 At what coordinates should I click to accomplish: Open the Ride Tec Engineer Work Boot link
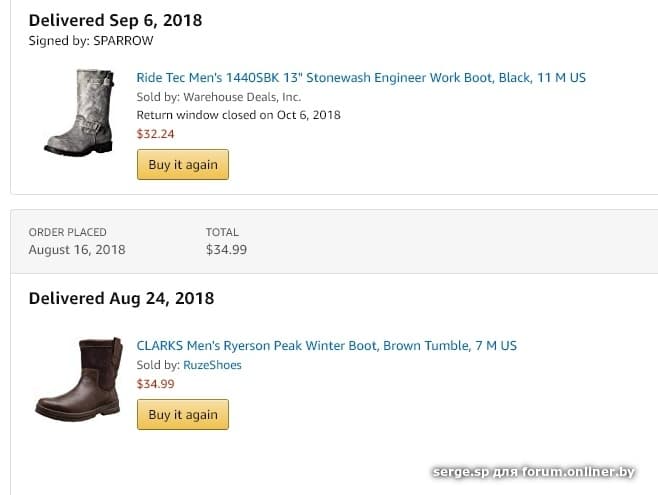[361, 78]
